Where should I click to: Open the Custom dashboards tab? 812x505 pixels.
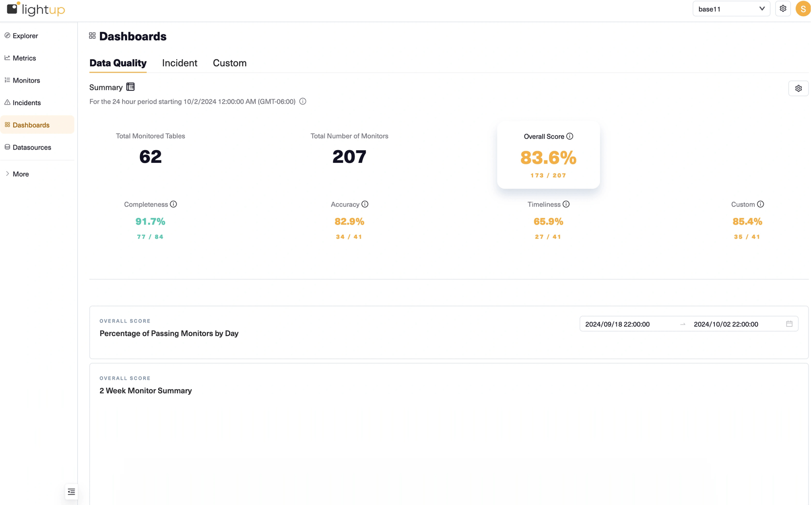pyautogui.click(x=229, y=63)
